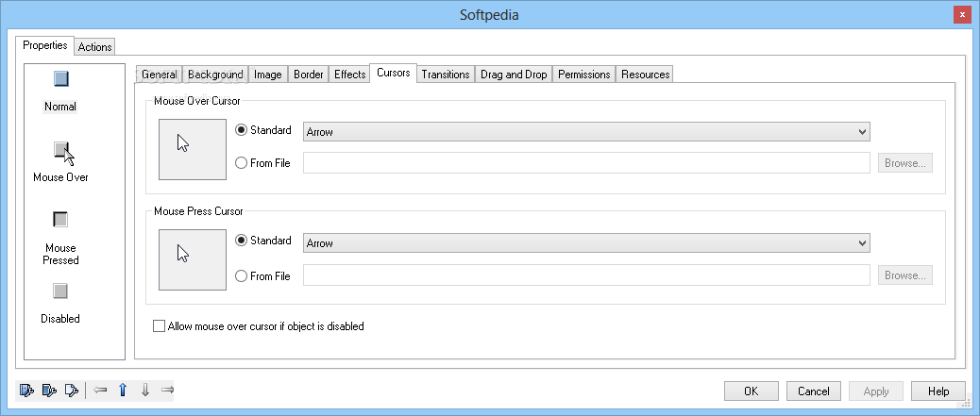Click the gray left arrow icon
Screen dimensions: 980x416
click(x=100, y=391)
